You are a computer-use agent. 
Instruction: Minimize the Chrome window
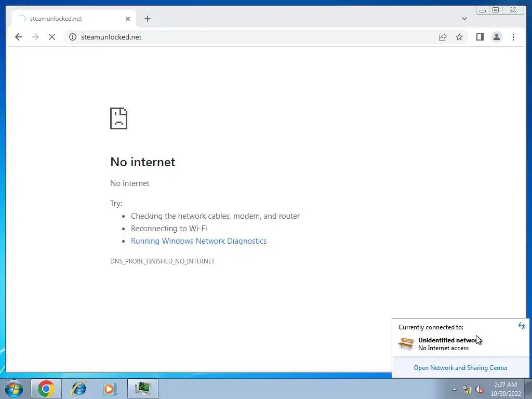pyautogui.click(x=483, y=10)
